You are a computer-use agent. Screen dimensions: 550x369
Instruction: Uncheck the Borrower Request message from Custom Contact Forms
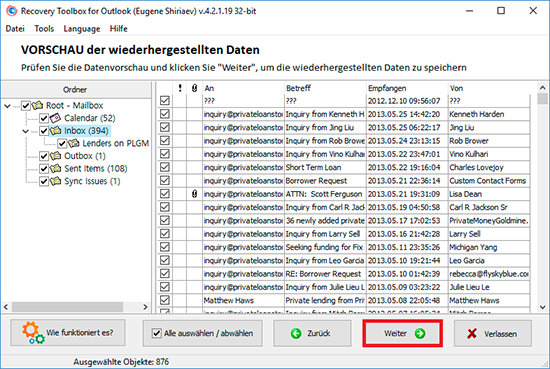165,181
